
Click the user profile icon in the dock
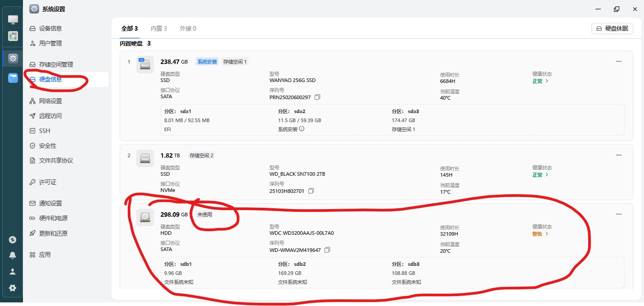coord(13,271)
